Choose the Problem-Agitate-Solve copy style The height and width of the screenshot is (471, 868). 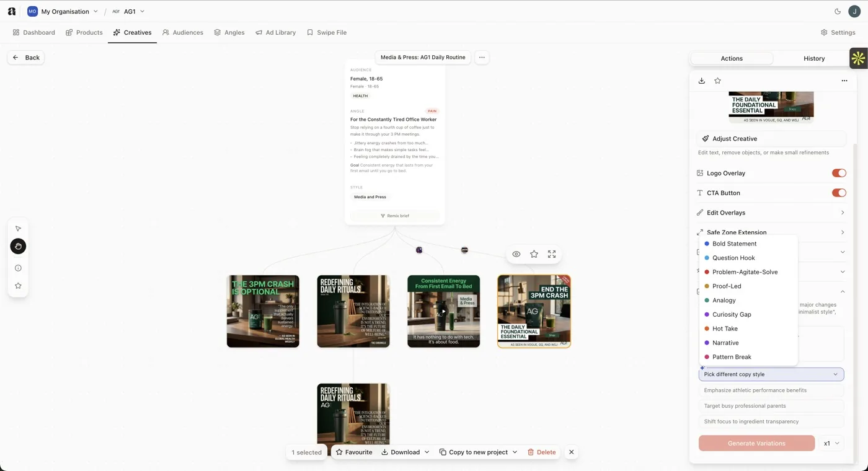748,272
